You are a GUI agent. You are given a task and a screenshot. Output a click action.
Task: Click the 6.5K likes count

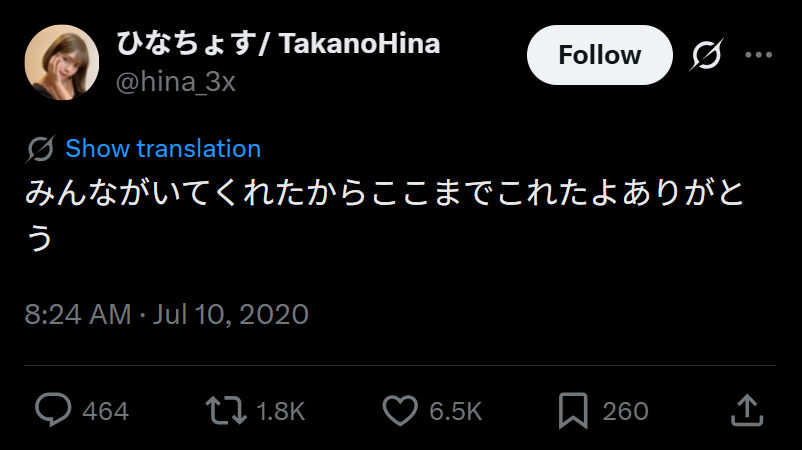pyautogui.click(x=456, y=411)
